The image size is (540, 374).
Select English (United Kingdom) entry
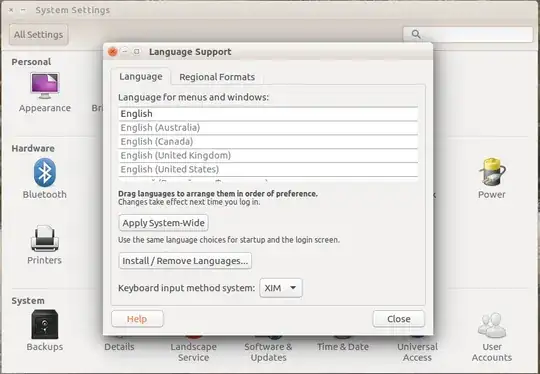pyautogui.click(x=268, y=155)
